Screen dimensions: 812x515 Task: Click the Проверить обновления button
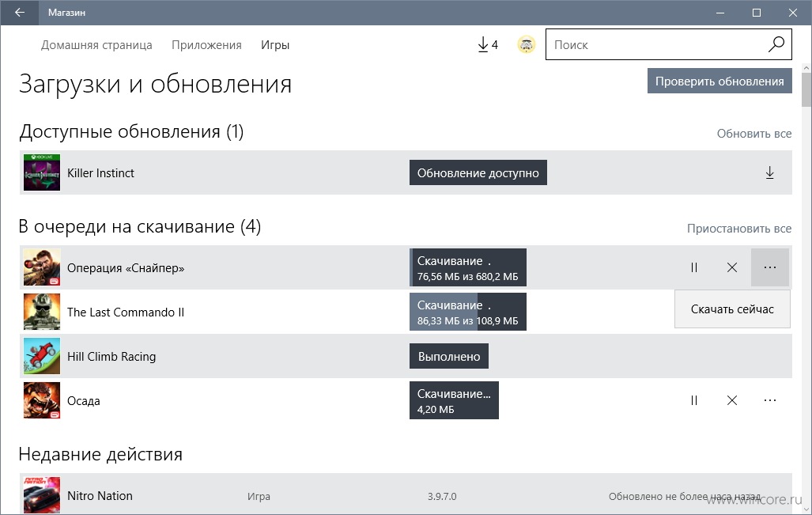719,81
